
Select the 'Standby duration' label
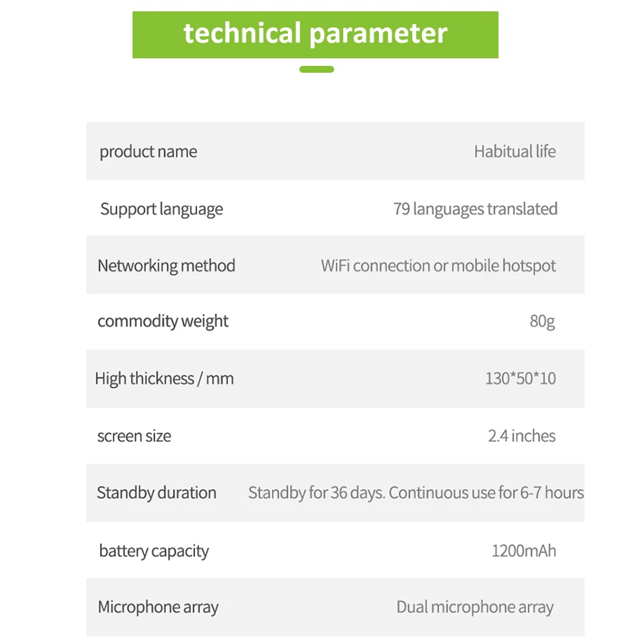157,492
